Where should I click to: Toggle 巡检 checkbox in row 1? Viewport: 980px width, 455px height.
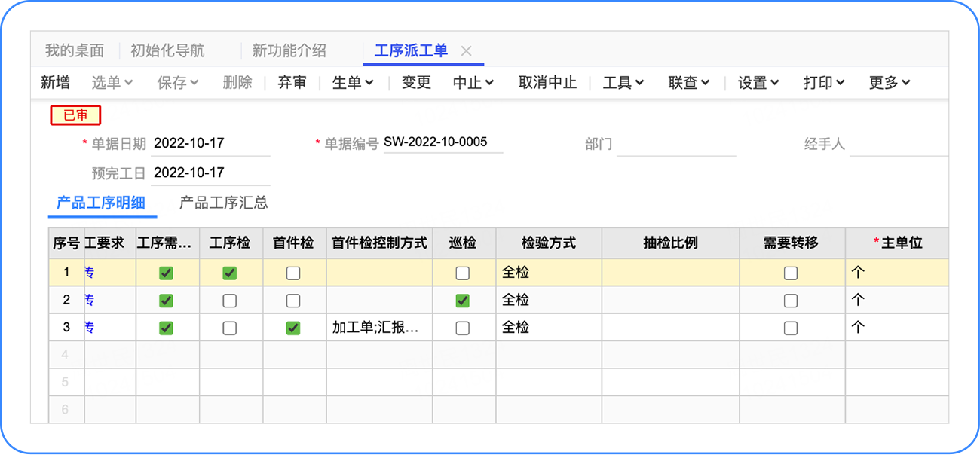(463, 273)
